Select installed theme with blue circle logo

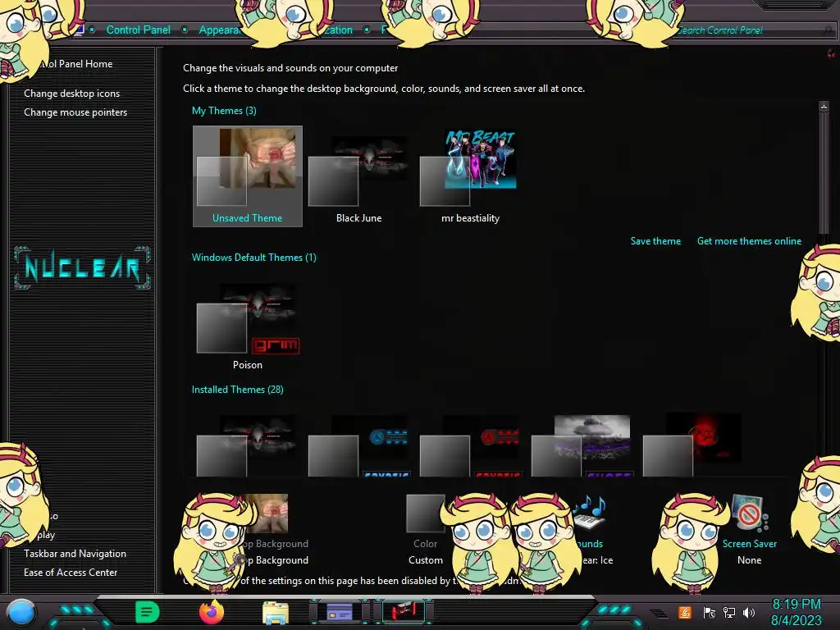(359, 445)
